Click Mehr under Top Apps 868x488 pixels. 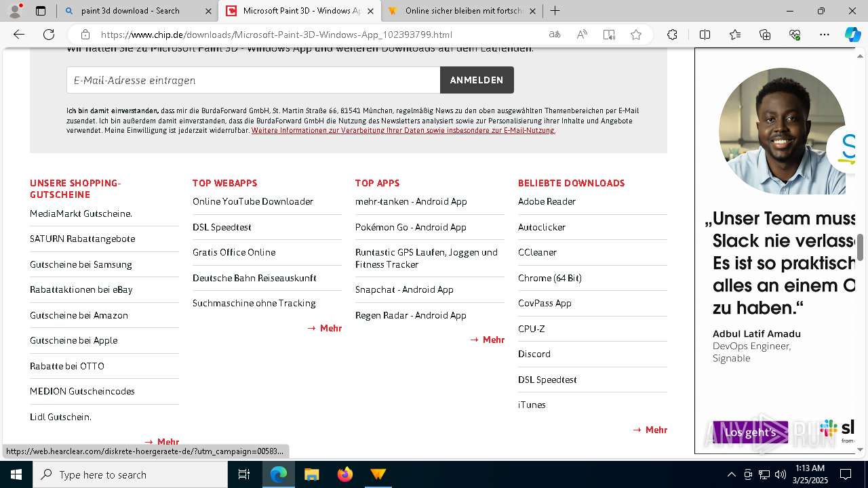coord(487,340)
